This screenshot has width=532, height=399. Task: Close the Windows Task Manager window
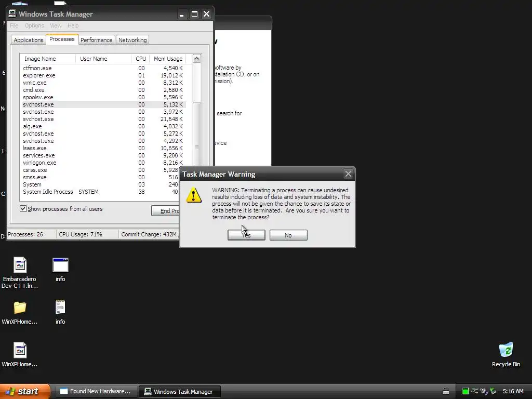207,14
